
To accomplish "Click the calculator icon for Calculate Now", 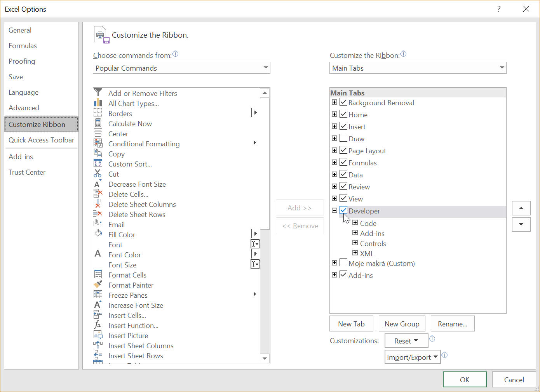I will tap(98, 123).
